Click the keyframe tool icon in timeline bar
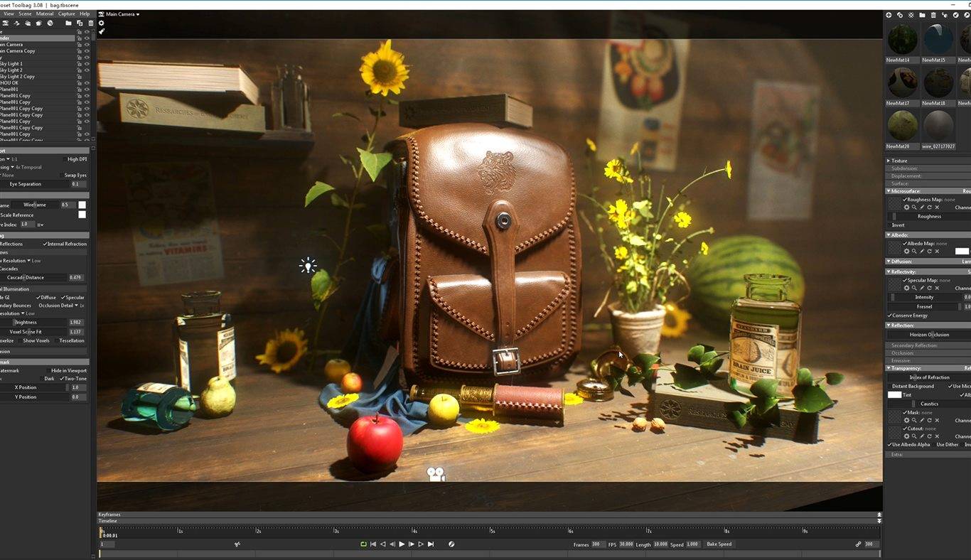This screenshot has width=971, height=560. pos(237,544)
